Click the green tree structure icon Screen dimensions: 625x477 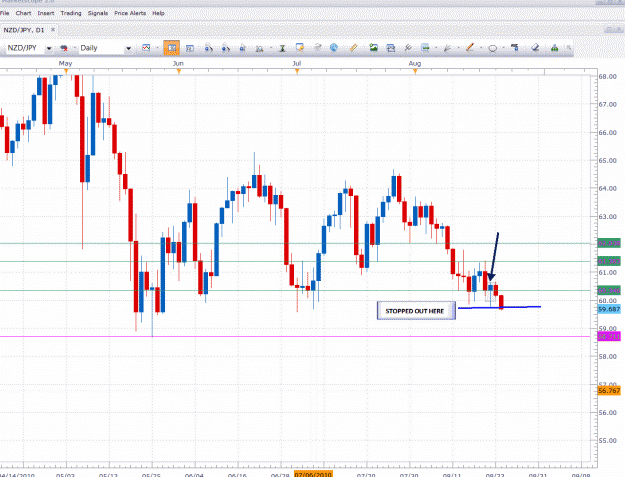(554, 48)
